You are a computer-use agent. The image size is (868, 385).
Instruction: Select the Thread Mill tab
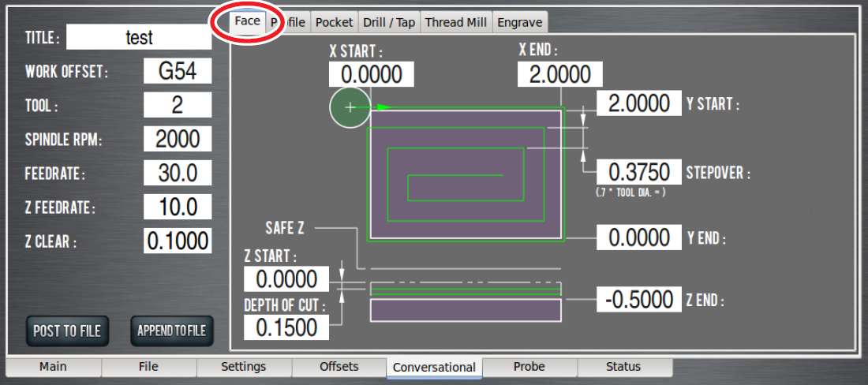455,23
